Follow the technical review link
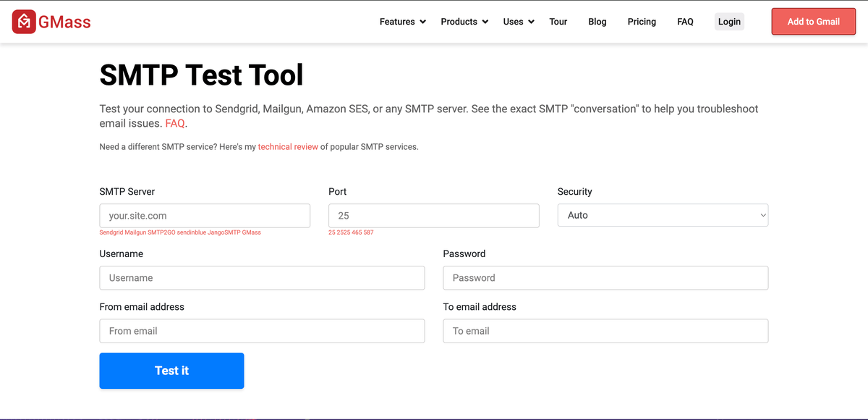 tap(288, 147)
